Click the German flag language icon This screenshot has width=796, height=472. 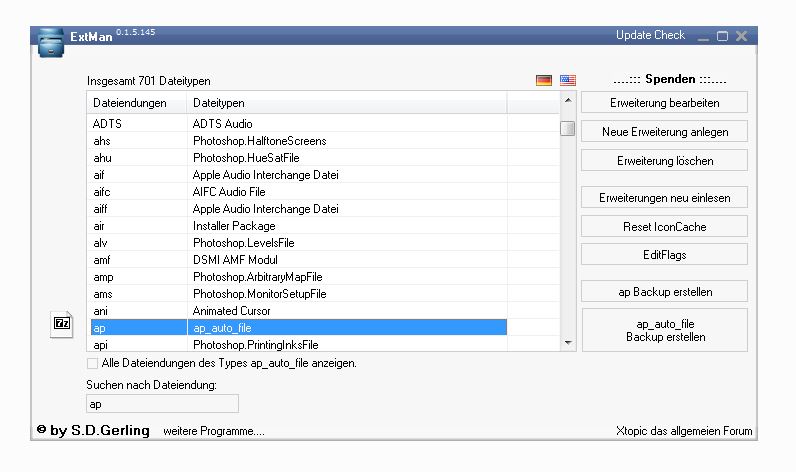tap(544, 80)
